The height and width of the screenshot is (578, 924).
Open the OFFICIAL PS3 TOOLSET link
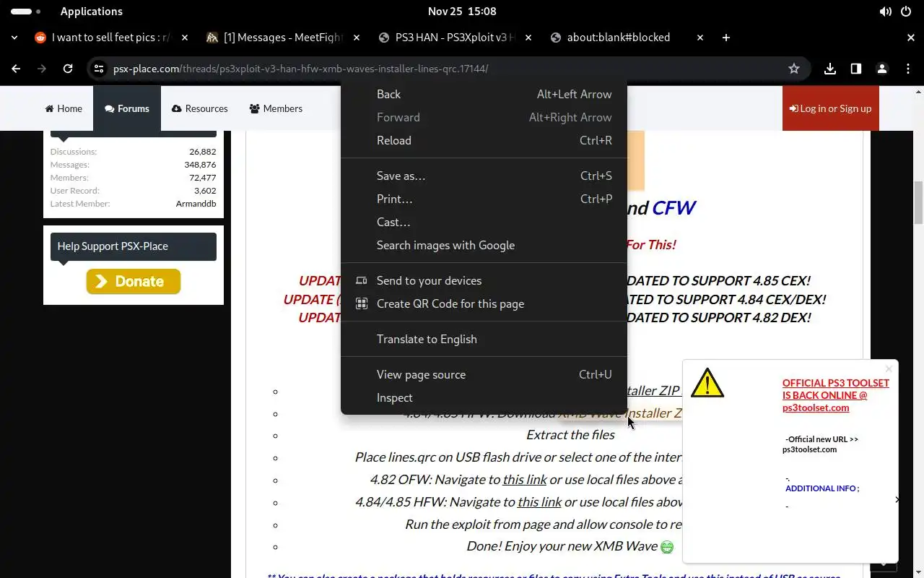coord(835,395)
